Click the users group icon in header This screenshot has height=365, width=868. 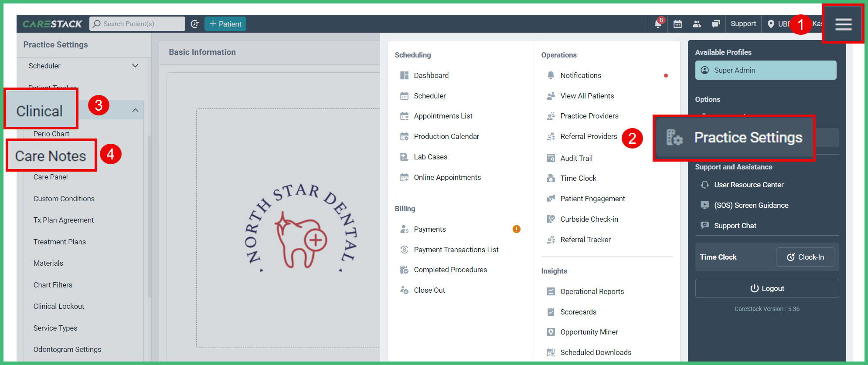(x=697, y=24)
